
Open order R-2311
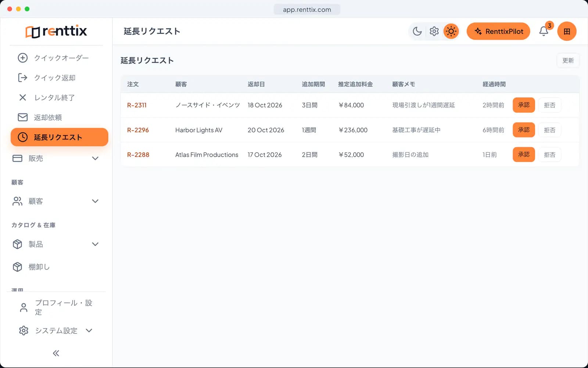(x=137, y=105)
